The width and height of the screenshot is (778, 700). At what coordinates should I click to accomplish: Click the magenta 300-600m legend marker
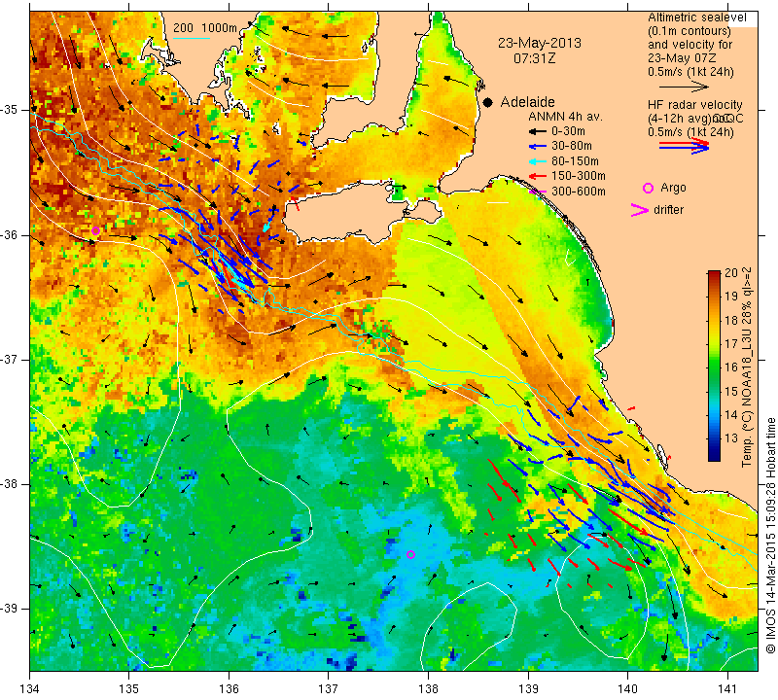coord(538,192)
